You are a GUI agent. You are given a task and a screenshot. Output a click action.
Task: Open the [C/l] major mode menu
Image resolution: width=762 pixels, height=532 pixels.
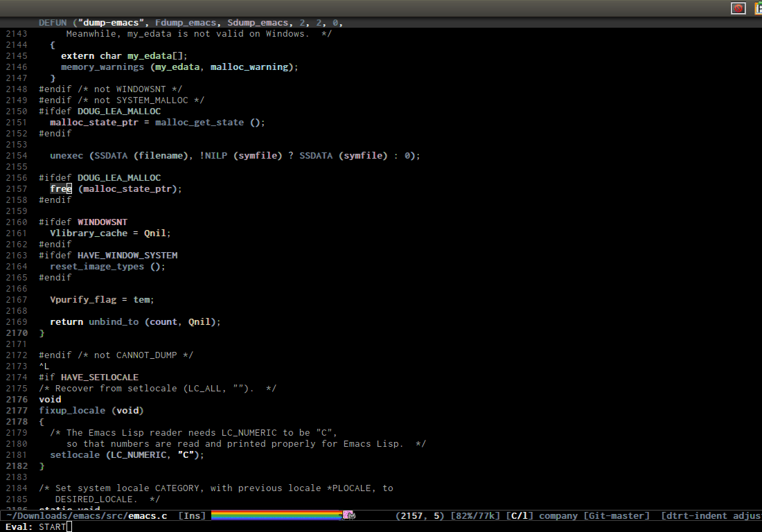(x=520, y=515)
